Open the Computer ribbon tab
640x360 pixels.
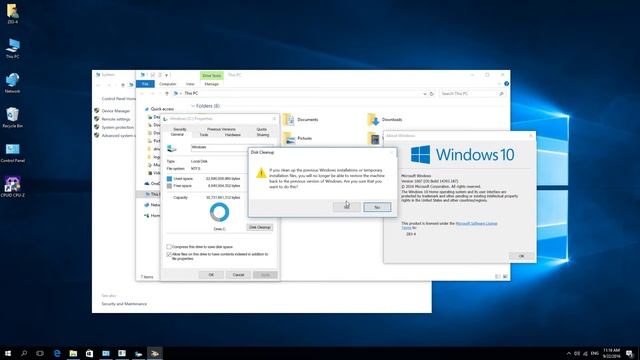tap(167, 84)
